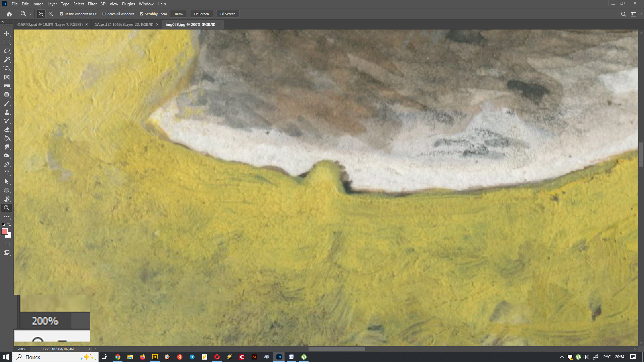
Task: Enable Zoom All Windows checkbox
Action: (x=104, y=14)
